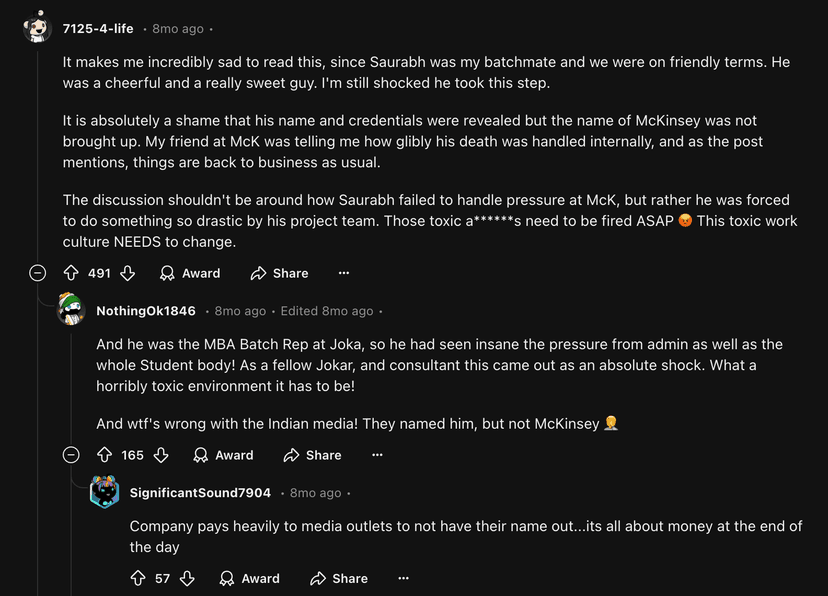Downvote the 7125-4-life comment
828x596 pixels.
coord(127,273)
